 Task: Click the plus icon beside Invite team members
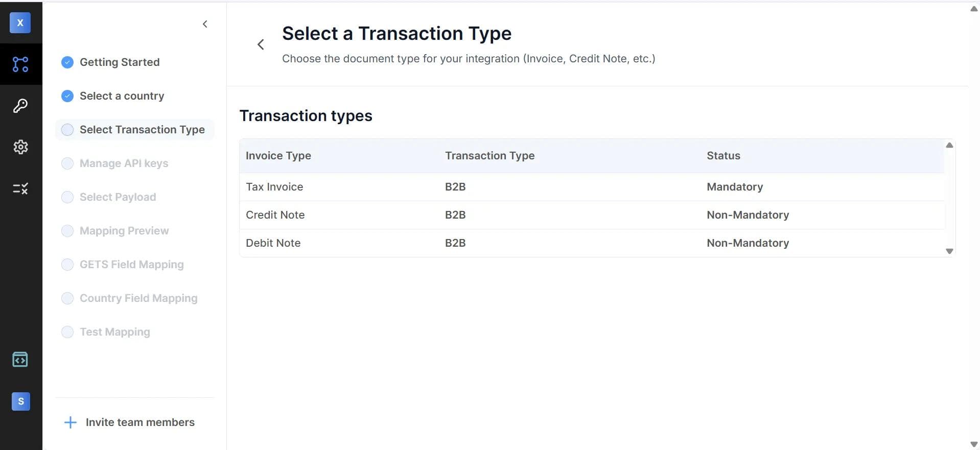click(69, 422)
